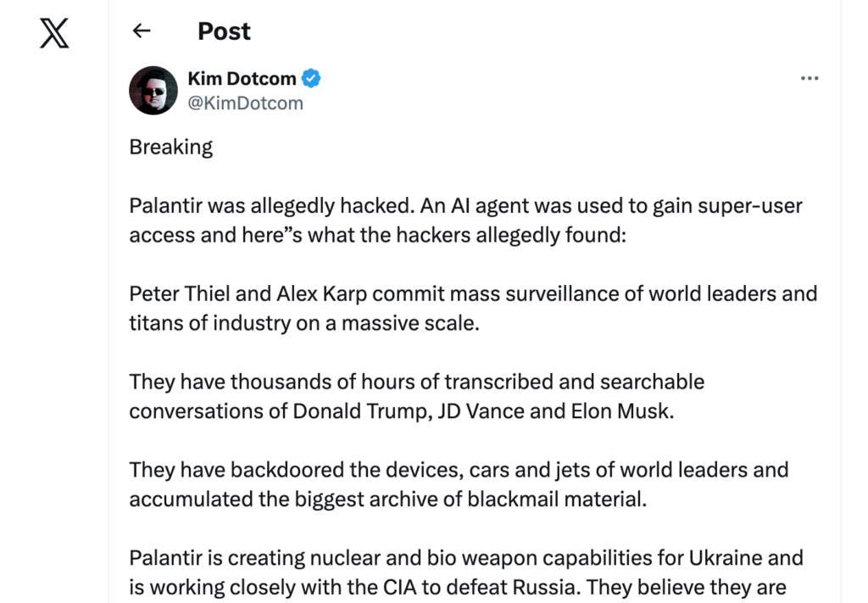Open the @KimDotcom handle link

pos(245,103)
